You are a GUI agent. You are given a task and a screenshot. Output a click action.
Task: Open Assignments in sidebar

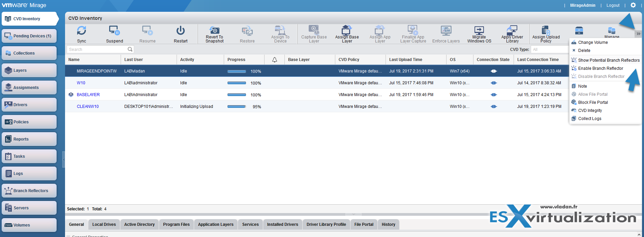click(x=29, y=88)
